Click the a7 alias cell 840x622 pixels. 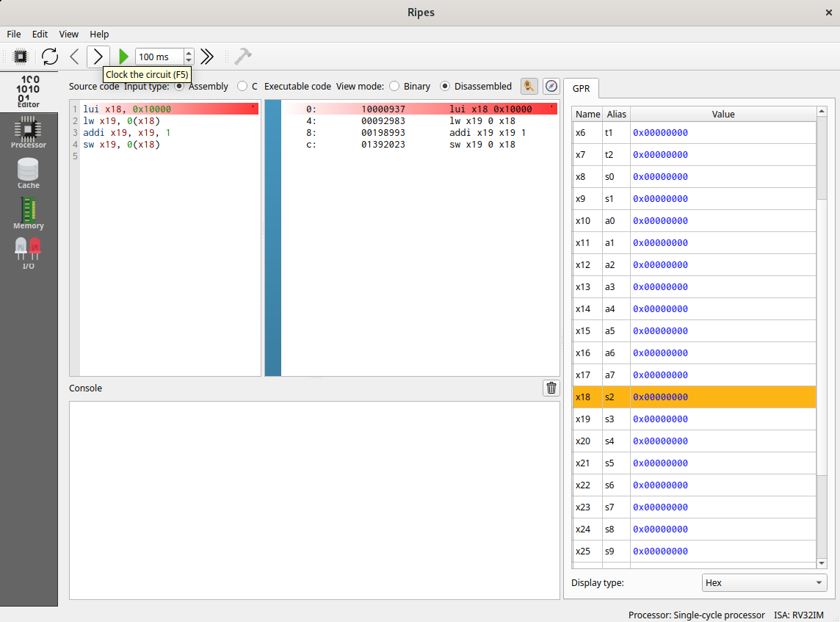point(617,375)
